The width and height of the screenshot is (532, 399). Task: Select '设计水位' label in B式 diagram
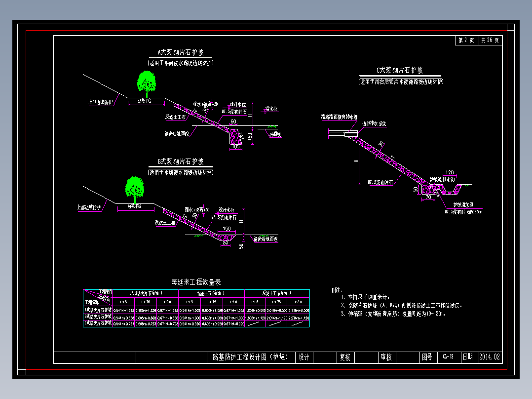tap(227, 210)
